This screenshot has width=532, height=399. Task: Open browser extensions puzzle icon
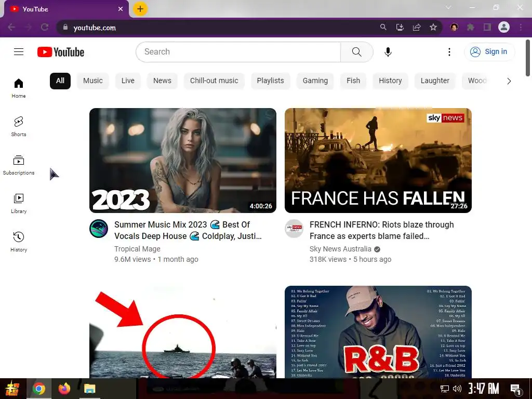click(471, 27)
